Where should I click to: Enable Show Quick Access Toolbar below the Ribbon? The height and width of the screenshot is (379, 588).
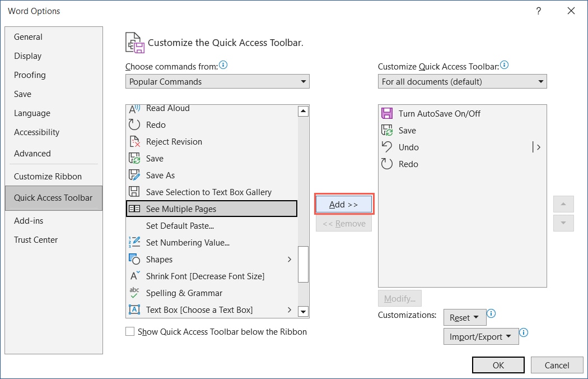click(x=129, y=331)
